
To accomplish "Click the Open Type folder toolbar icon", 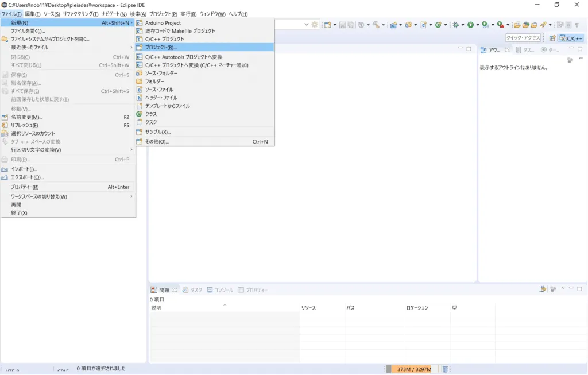I will [517, 25].
